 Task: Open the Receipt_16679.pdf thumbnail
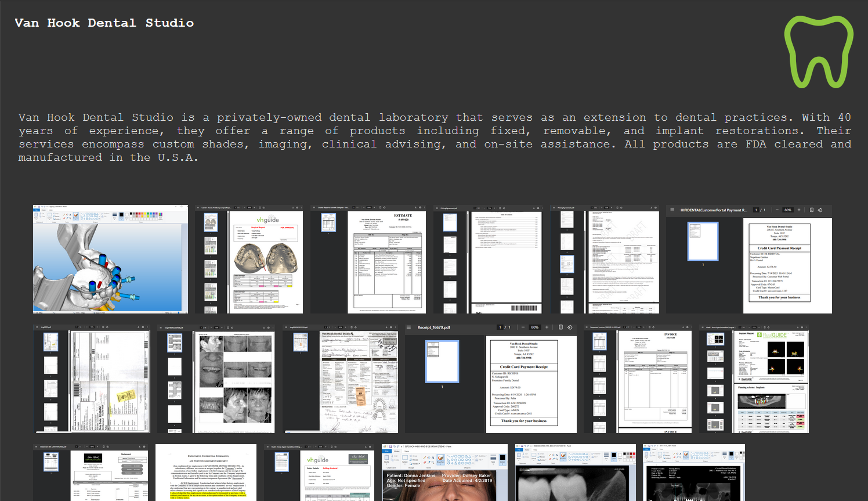tap(491, 379)
